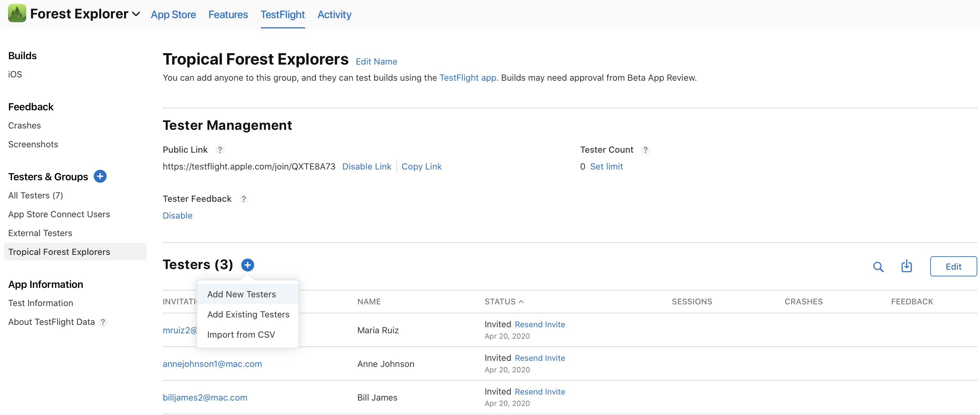Click plus icon next to Testers & Groups
This screenshot has height=415, width=980.
pos(100,176)
